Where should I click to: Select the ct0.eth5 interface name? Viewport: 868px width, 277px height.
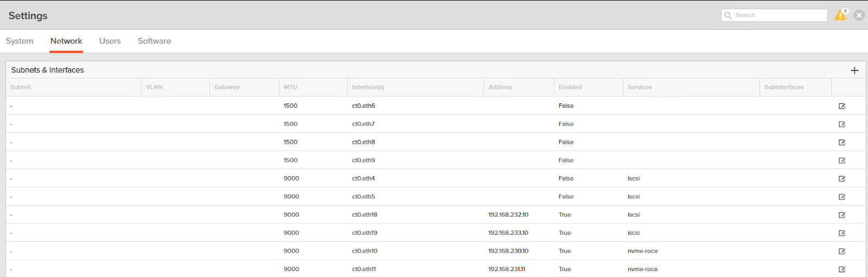(363, 197)
